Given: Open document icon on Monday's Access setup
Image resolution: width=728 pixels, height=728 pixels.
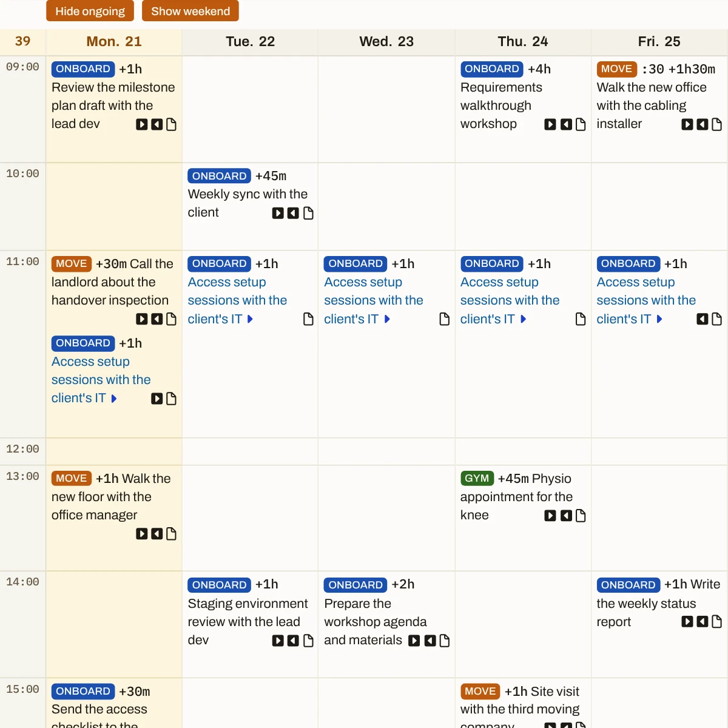Looking at the screenshot, I should (x=172, y=399).
